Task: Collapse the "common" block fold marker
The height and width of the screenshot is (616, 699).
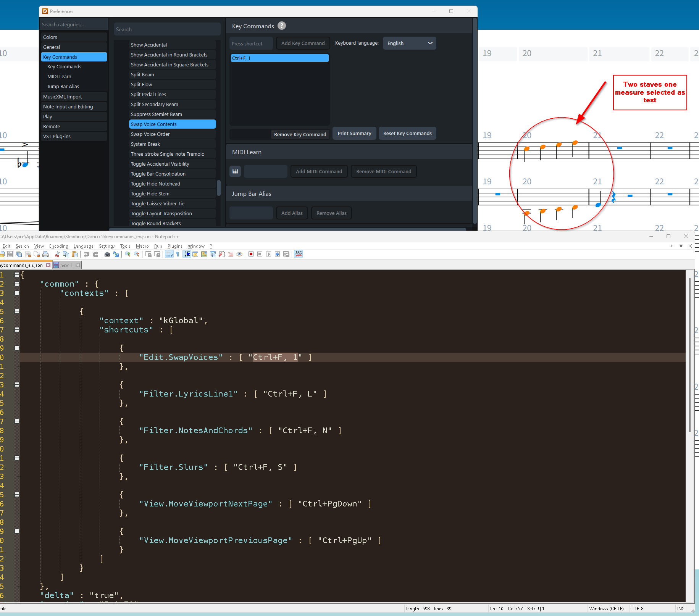Action: 17,284
